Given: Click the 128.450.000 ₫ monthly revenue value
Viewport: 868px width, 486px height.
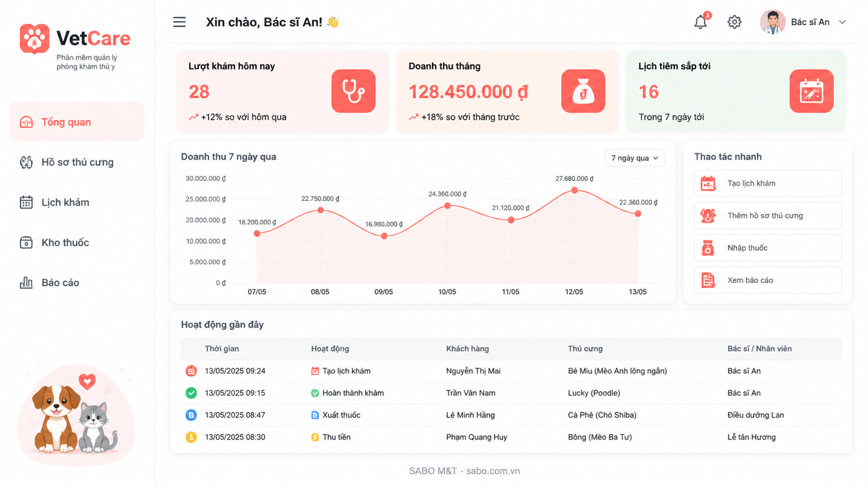Looking at the screenshot, I should coord(468,92).
